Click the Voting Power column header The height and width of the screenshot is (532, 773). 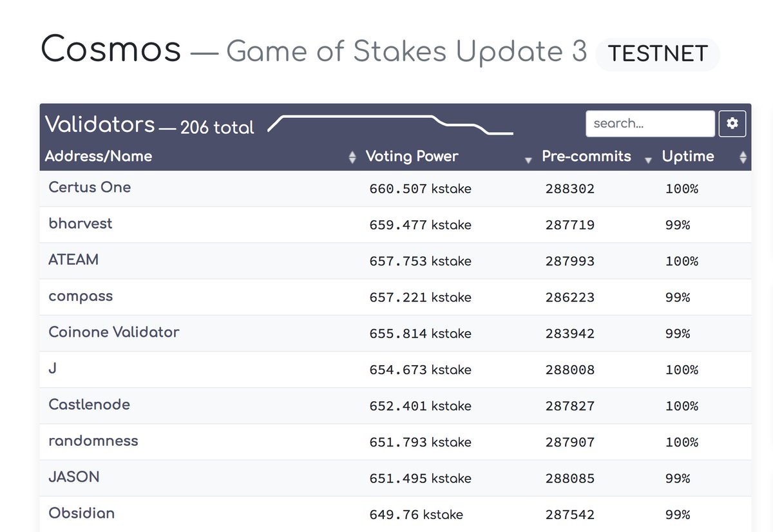point(412,156)
